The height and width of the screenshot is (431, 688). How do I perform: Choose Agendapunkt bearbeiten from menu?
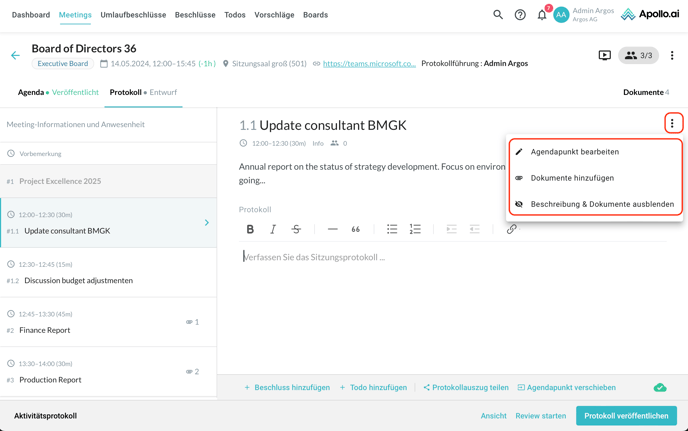(574, 152)
